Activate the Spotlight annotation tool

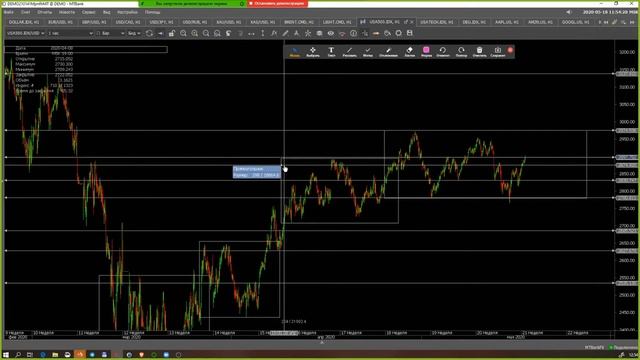click(388, 52)
